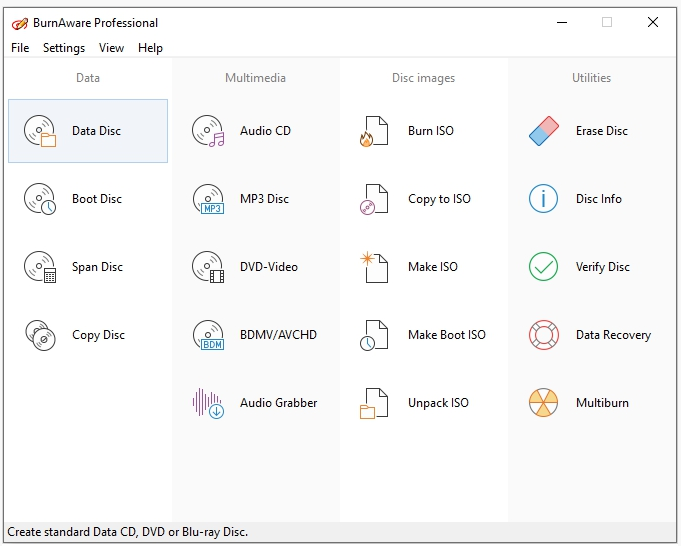Screen dimensions: 681x546
Task: Open the Settings menu
Action: (x=64, y=48)
